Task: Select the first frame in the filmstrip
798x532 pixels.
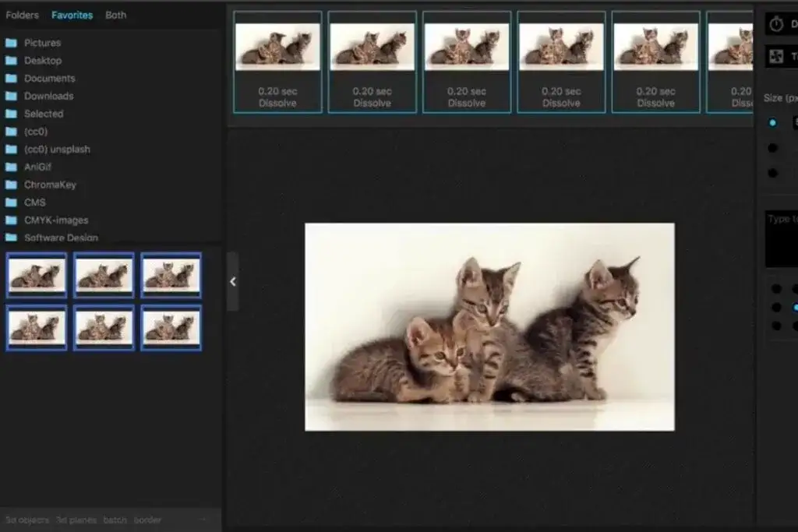Action: pyautogui.click(x=277, y=62)
